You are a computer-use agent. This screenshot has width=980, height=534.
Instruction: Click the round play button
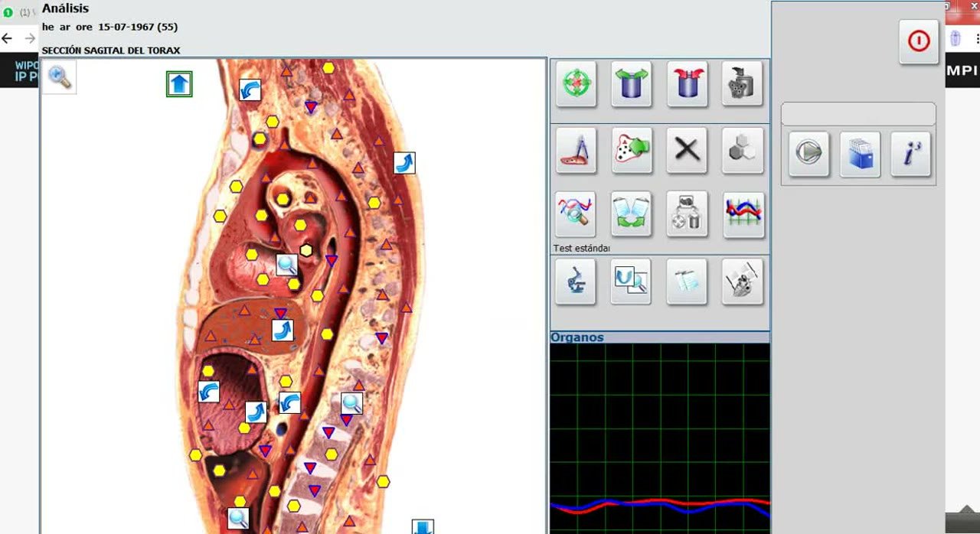(x=808, y=154)
